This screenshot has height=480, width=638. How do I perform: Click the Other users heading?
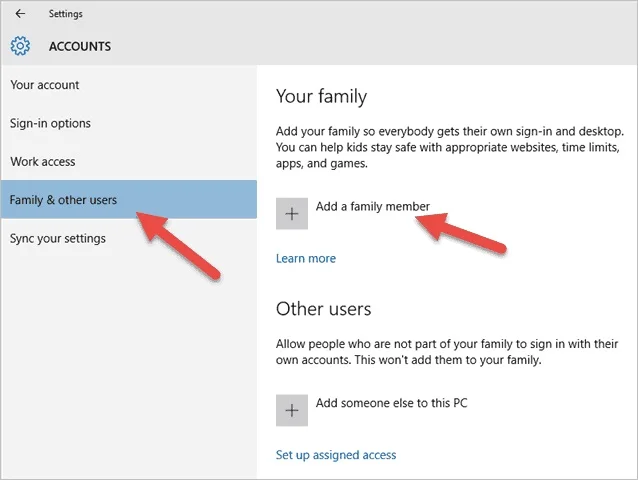[x=323, y=309]
